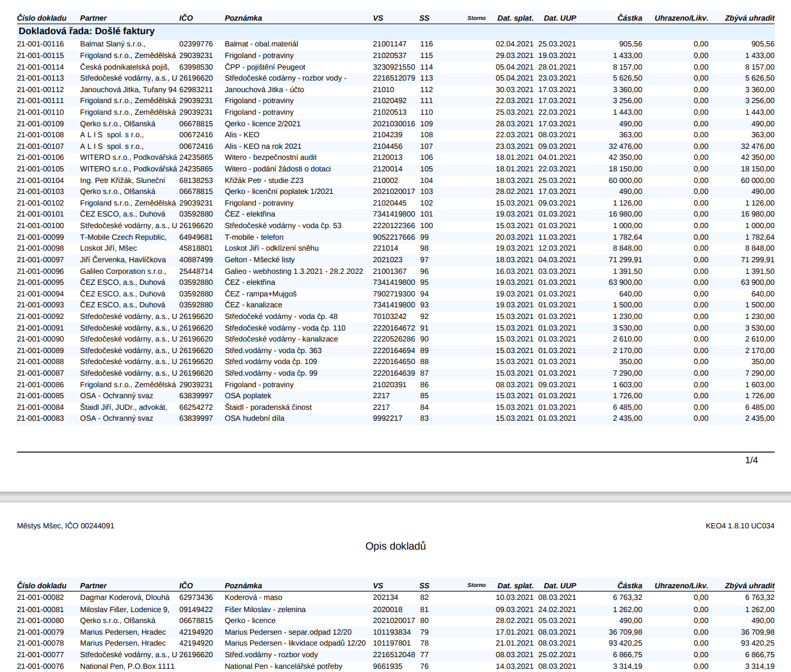This screenshot has height=672, width=791.
Task: Click 'Městys Mšec, IČO 00244091' header text
Action: [x=66, y=526]
